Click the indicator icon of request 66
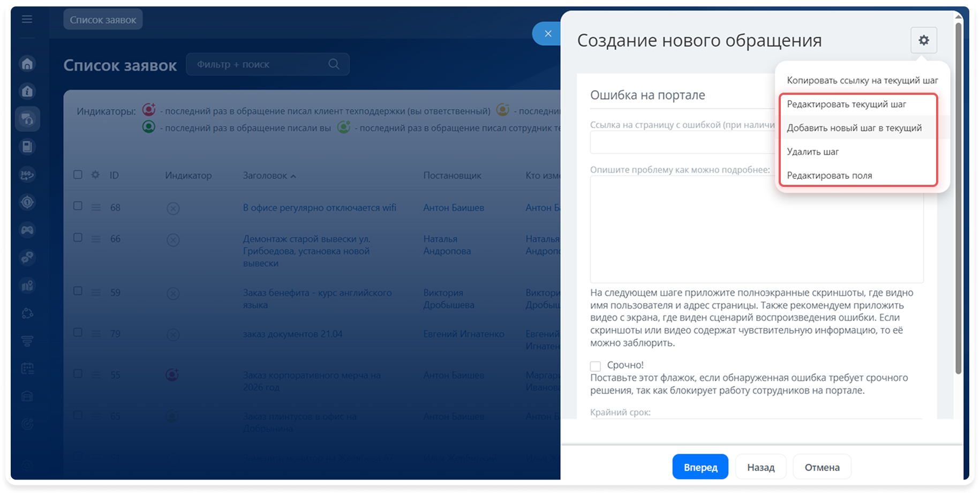 click(x=173, y=240)
